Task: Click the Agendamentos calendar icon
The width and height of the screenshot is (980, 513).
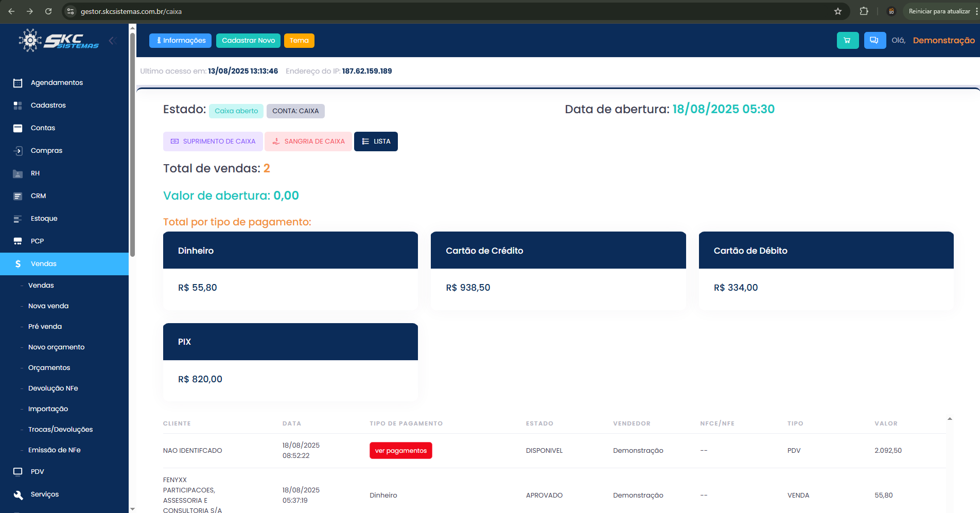Action: (18, 83)
